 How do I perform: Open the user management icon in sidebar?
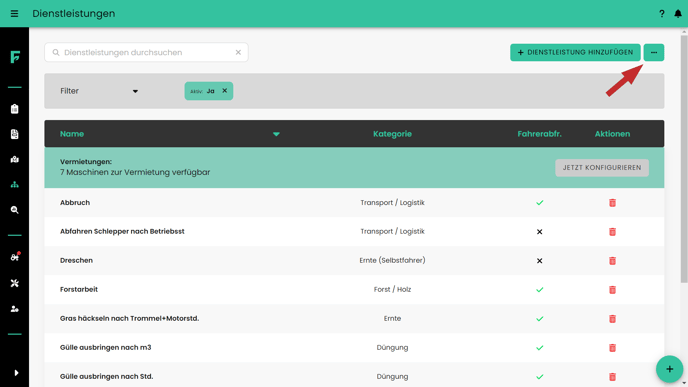14,309
